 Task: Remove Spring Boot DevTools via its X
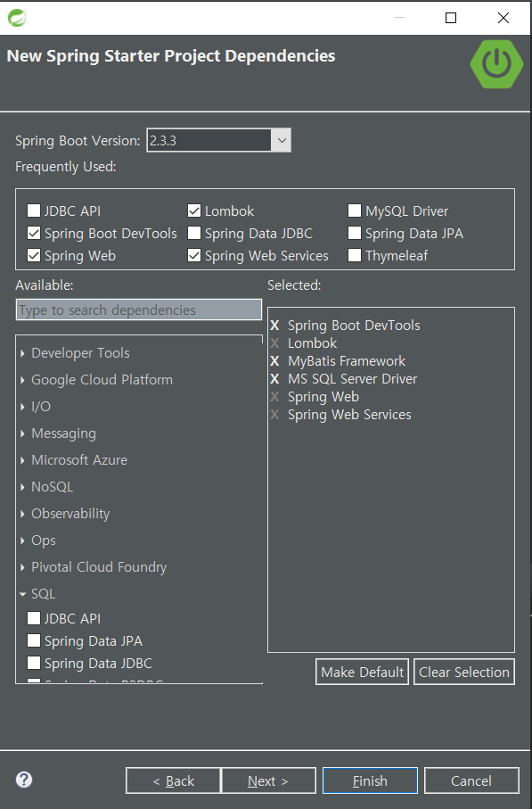pos(274,326)
